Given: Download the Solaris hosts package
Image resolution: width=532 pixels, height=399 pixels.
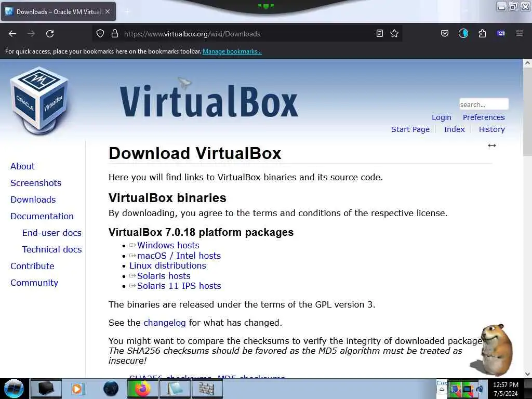Looking at the screenshot, I should click(x=164, y=276).
